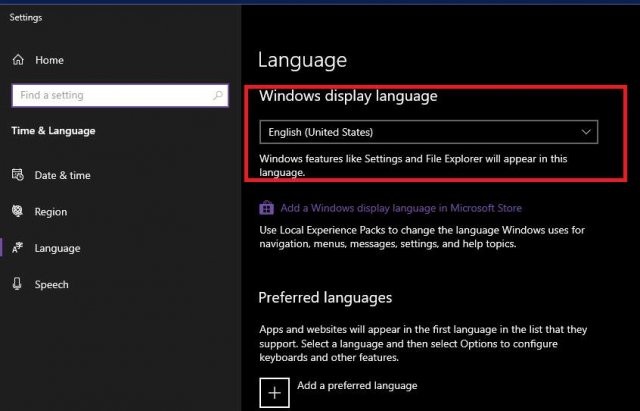Open the Speech settings label
This screenshot has height=411, width=640.
point(51,284)
